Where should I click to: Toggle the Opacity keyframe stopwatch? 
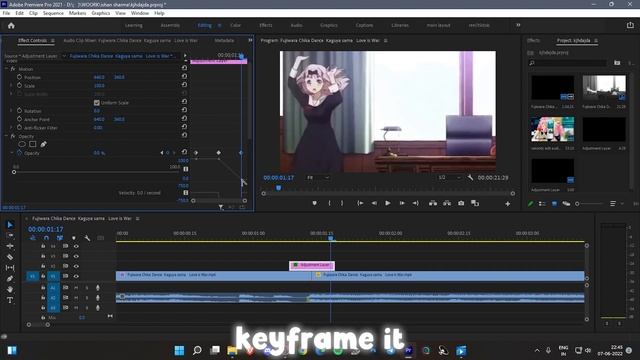[19, 153]
